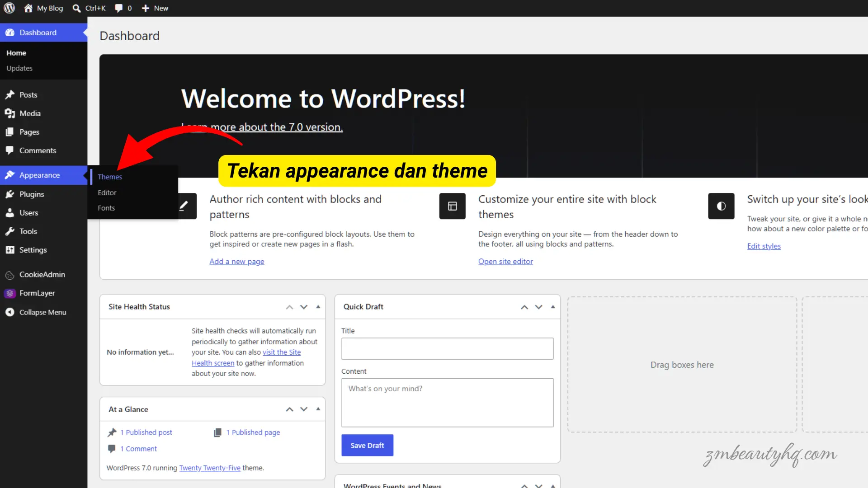Screen dimensions: 868x488
Task: Follow the visit the Site Health screen link
Action: [281, 352]
